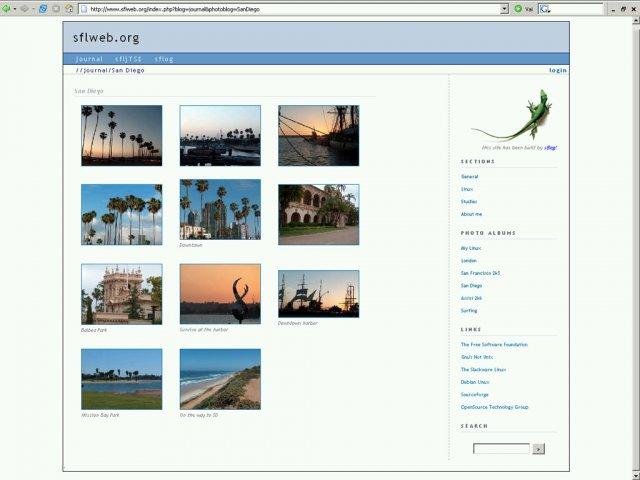Open the palm trees blue sky thumbnail
The height and width of the screenshot is (480, 640).
click(122, 214)
